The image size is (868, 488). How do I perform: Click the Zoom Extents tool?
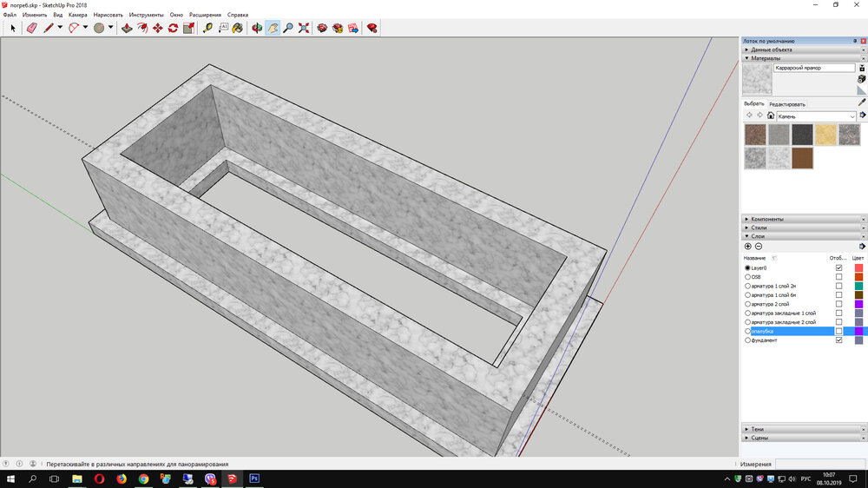(304, 28)
